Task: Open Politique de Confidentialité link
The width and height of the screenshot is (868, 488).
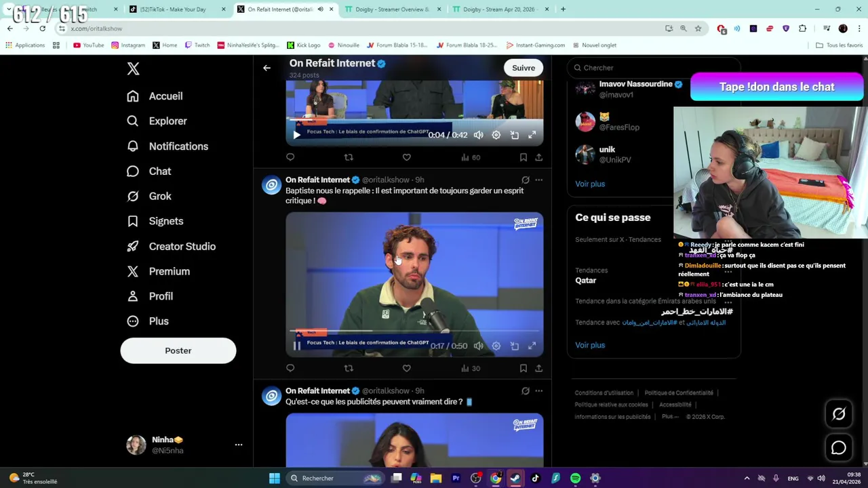Action: (679, 393)
